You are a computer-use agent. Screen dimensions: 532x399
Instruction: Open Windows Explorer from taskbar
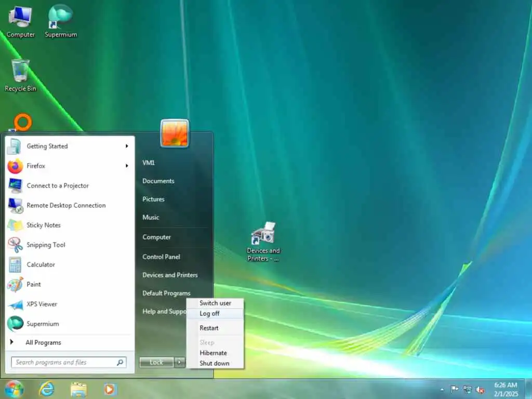pyautogui.click(x=78, y=389)
